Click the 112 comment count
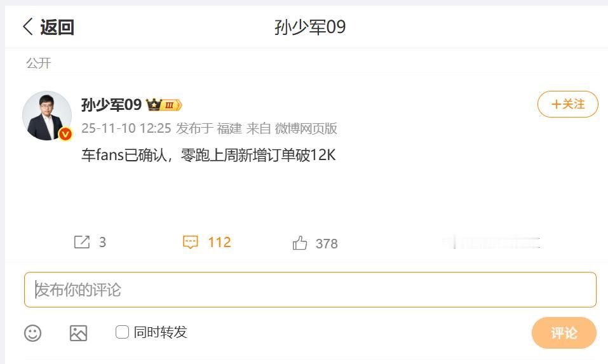Viewport: 608px width, 364px height. click(219, 242)
